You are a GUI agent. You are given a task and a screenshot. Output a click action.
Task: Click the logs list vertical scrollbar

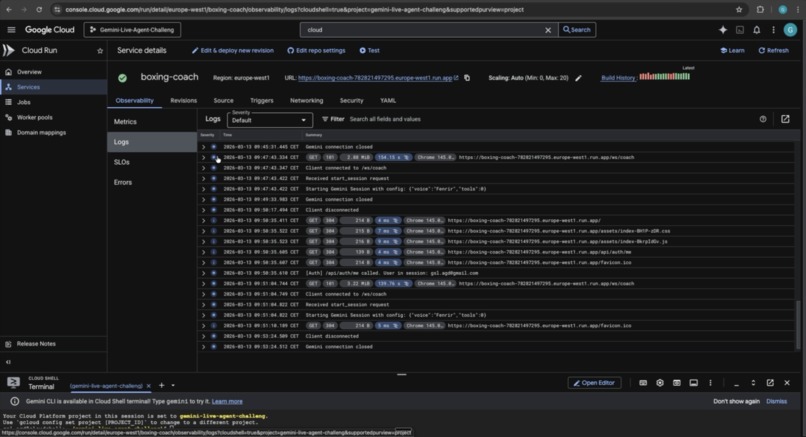pyautogui.click(x=798, y=325)
